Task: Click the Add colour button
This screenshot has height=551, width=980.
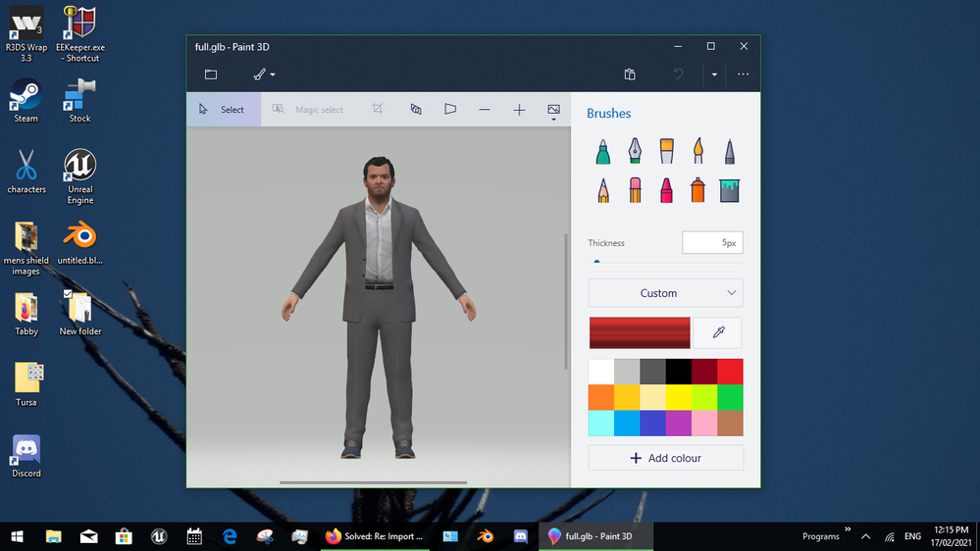Action: coord(666,458)
